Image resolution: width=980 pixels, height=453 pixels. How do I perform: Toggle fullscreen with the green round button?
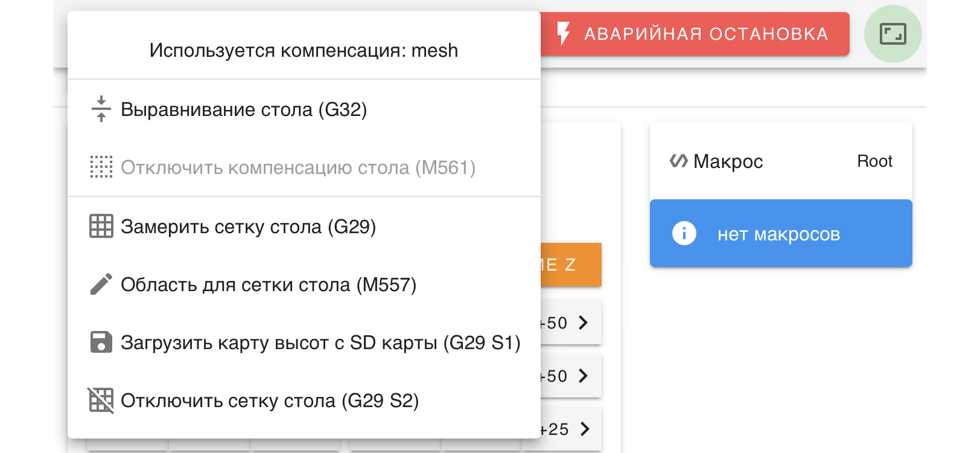tap(892, 34)
